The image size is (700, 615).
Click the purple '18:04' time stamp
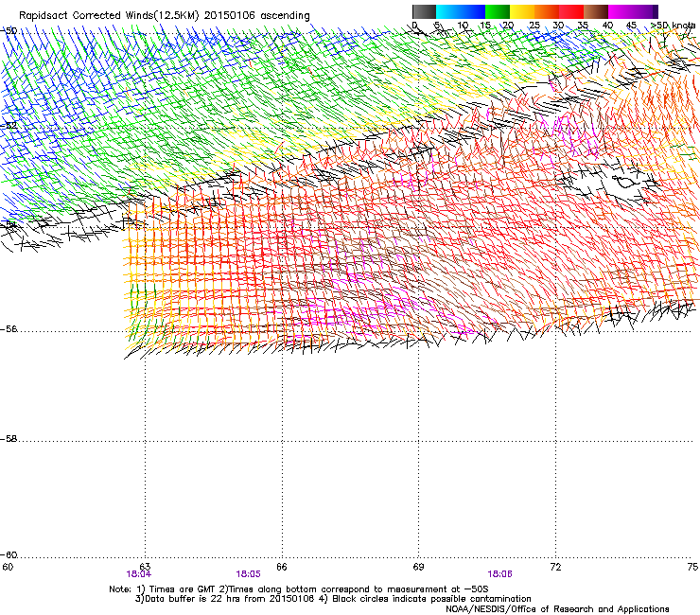(138, 574)
